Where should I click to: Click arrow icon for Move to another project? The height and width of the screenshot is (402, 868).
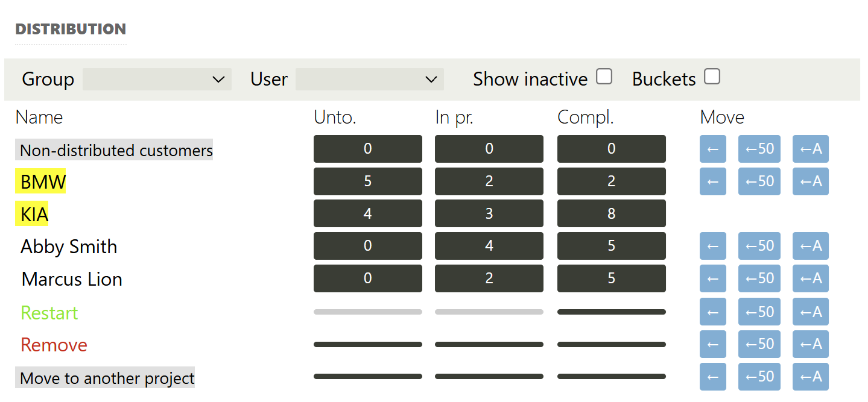712,377
